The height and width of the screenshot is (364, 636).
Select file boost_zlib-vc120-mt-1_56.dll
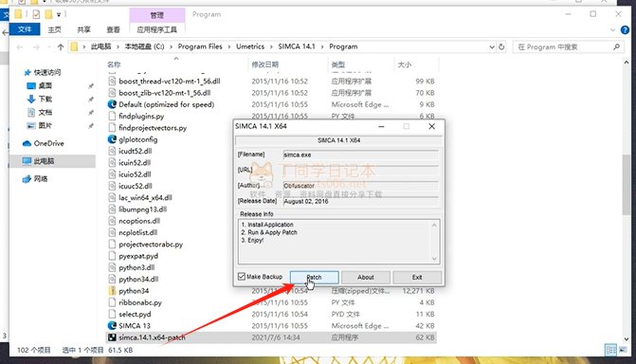pos(164,93)
